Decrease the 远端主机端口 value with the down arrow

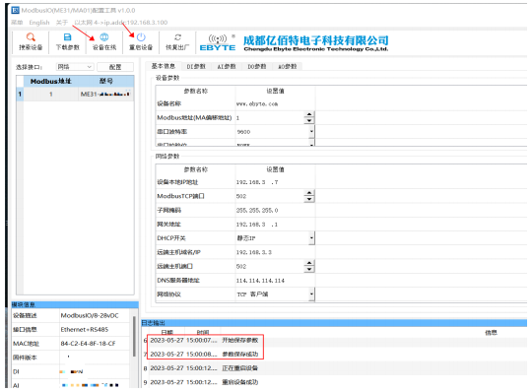309,269
